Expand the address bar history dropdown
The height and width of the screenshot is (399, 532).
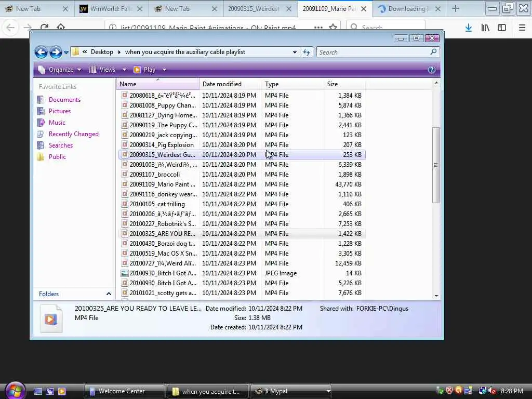295,52
